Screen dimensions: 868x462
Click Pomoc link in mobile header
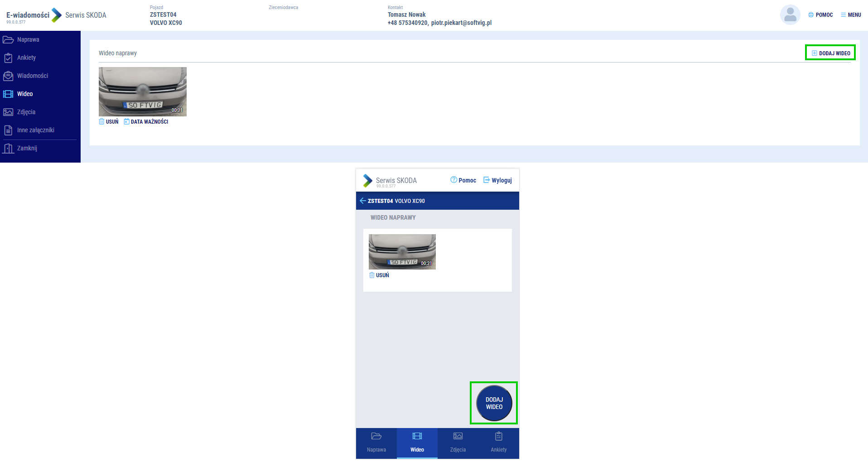463,180
